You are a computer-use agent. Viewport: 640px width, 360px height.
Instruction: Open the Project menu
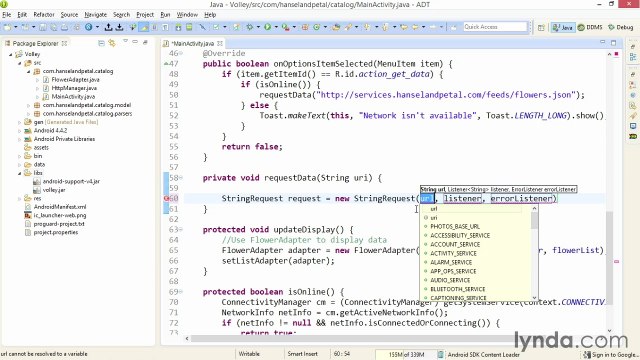[145, 15]
